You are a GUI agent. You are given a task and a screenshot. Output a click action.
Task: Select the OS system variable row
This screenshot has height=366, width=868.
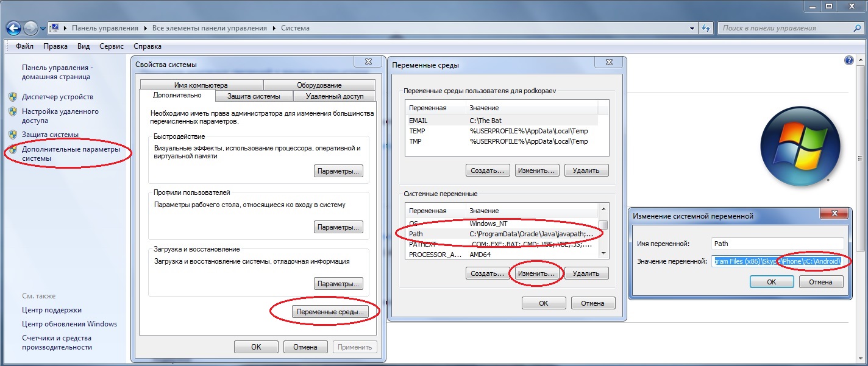(x=502, y=223)
